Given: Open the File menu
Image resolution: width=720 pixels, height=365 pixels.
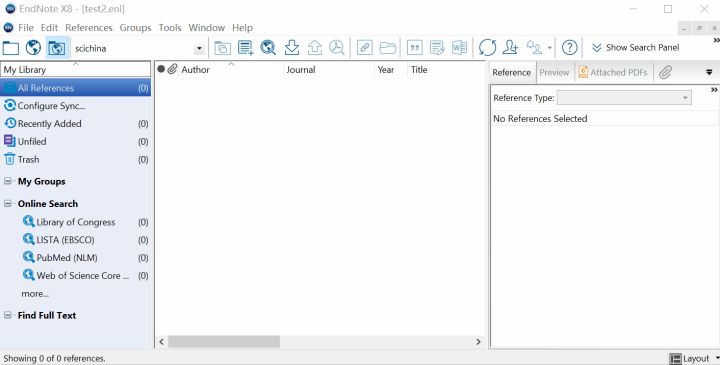Looking at the screenshot, I should click(x=26, y=28).
